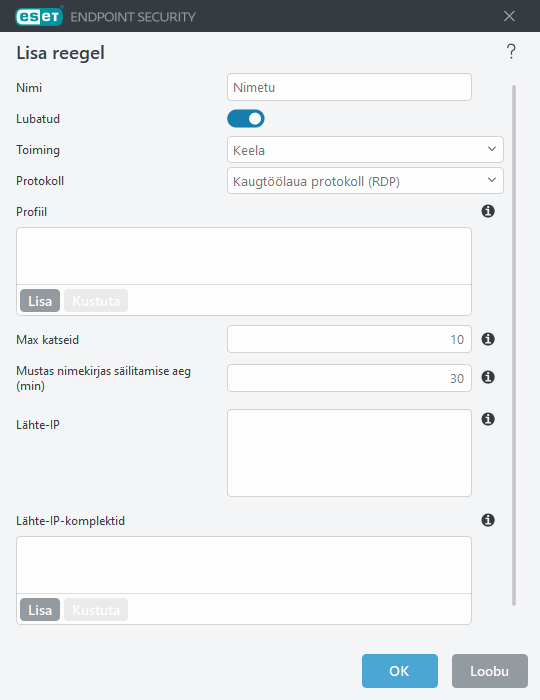Show info for Mustas nimekirjas säilitamise aeg
This screenshot has width=540, height=700.
coord(488,377)
